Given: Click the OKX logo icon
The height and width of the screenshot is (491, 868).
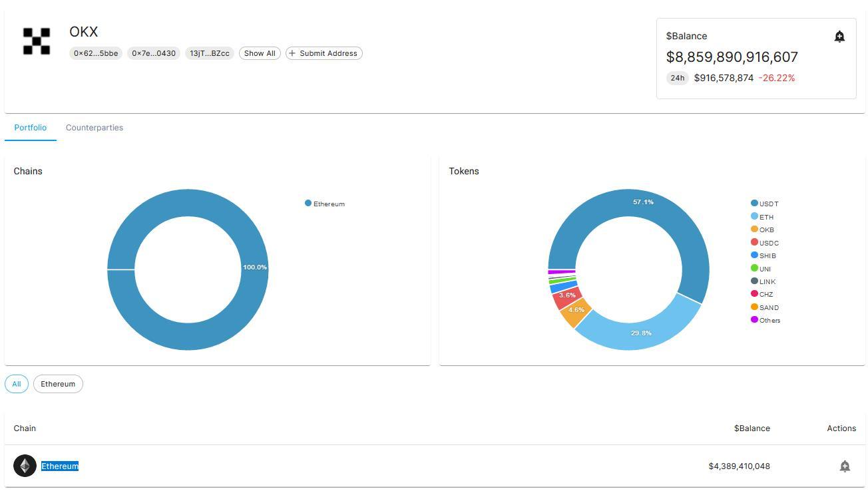Looking at the screenshot, I should (37, 41).
